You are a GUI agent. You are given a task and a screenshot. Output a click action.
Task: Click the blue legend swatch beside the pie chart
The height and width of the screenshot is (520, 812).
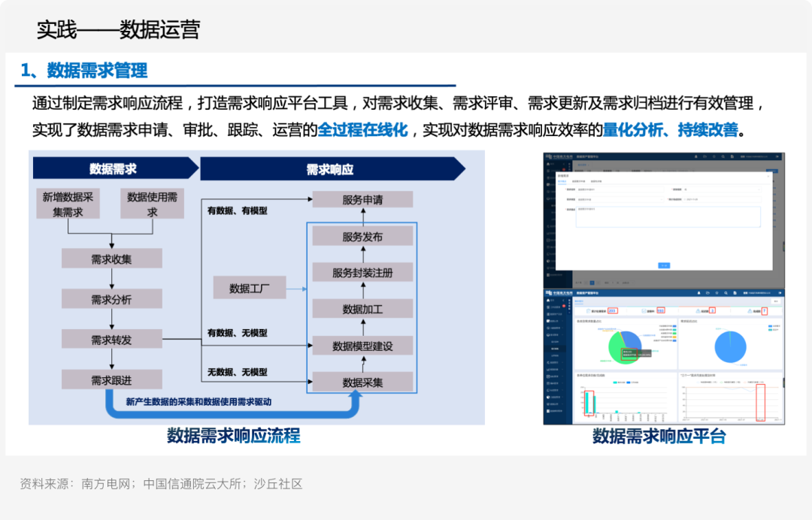(x=770, y=326)
